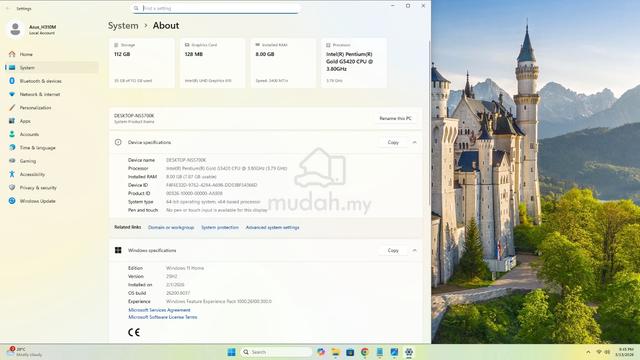Open Domain or workgroup link

coord(171,227)
